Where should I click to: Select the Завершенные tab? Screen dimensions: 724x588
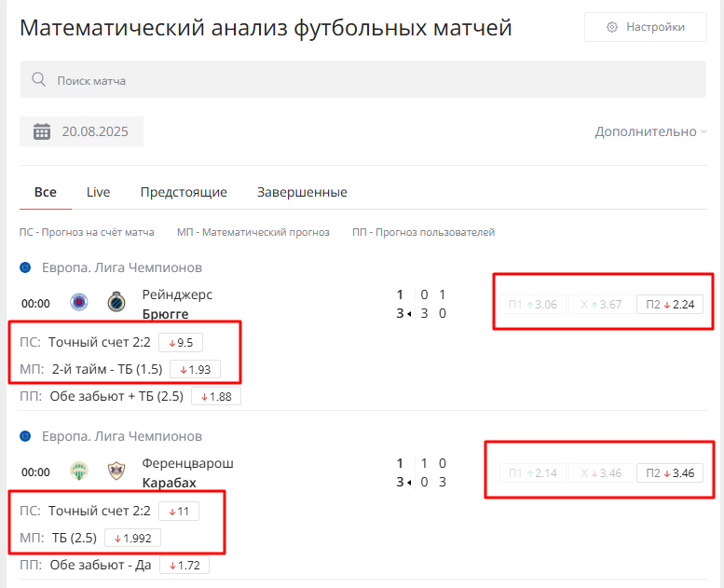(302, 192)
